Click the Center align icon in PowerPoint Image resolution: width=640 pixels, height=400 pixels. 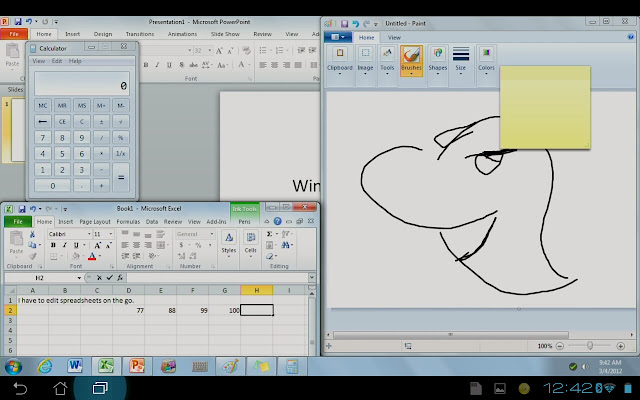click(x=275, y=65)
